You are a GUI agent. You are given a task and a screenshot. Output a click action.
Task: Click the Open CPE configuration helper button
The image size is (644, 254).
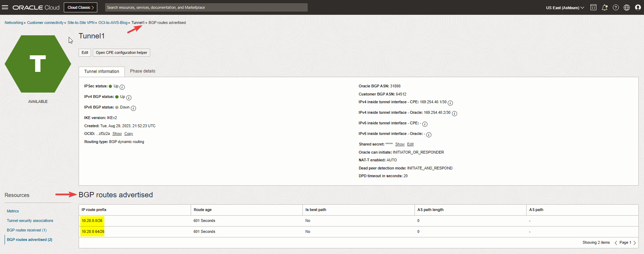(x=121, y=52)
